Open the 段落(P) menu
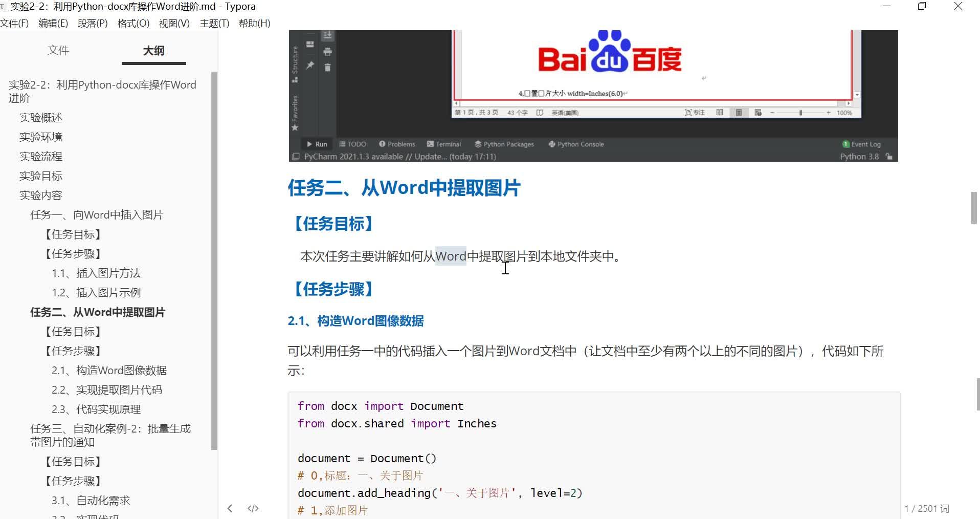The height and width of the screenshot is (519, 980). click(93, 24)
